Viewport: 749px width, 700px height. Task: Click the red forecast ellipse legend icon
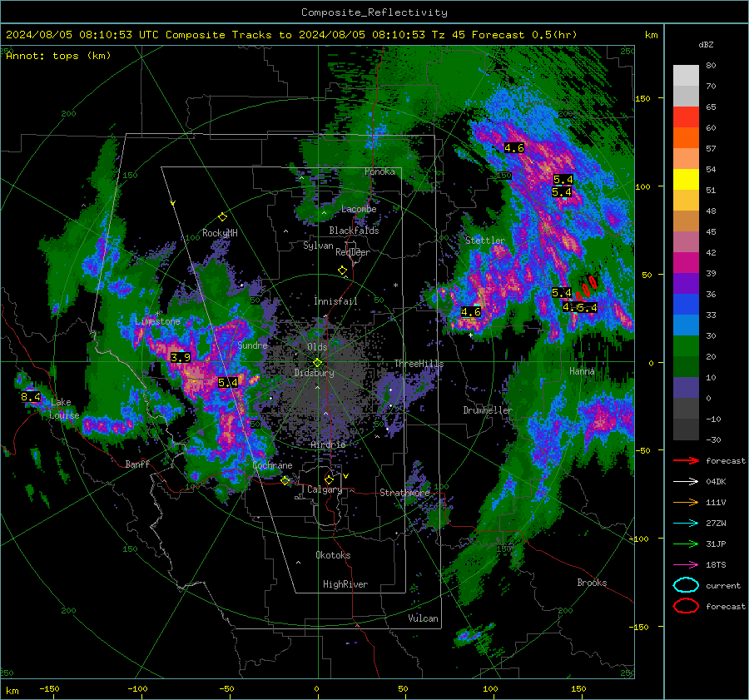tap(686, 606)
